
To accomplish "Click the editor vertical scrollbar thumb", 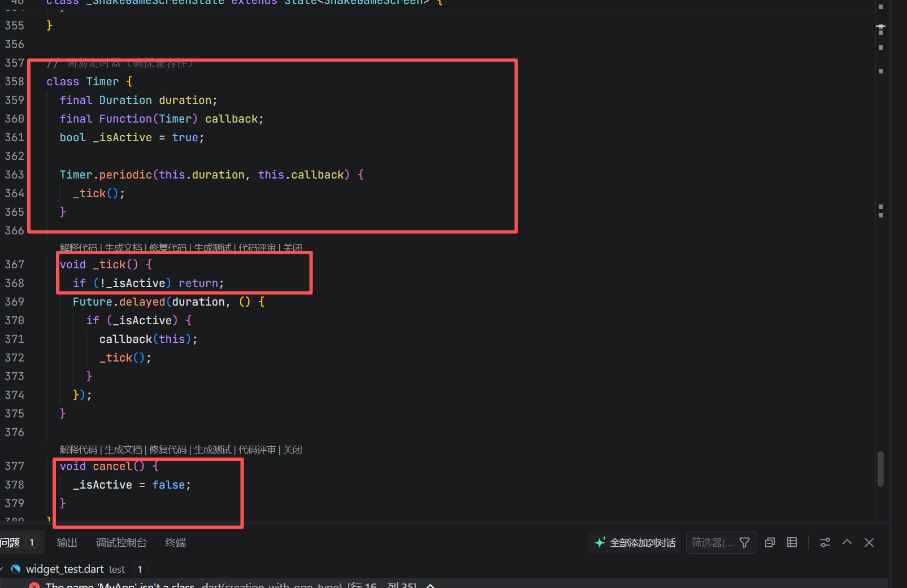I will pos(880,469).
